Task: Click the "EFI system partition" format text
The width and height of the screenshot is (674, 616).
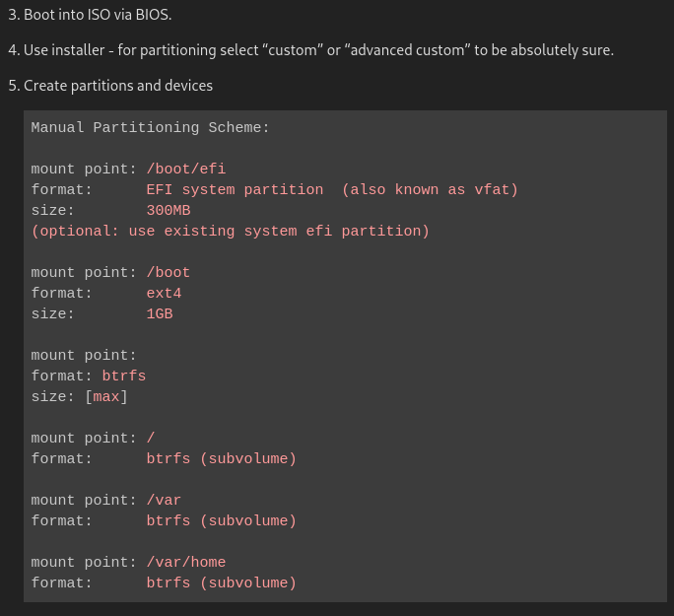Action: [x=235, y=189]
